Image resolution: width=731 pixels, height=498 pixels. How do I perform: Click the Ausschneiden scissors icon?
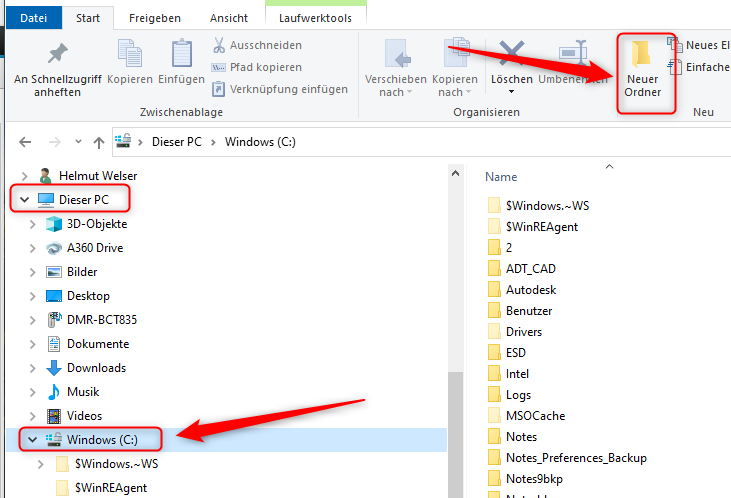coord(220,46)
